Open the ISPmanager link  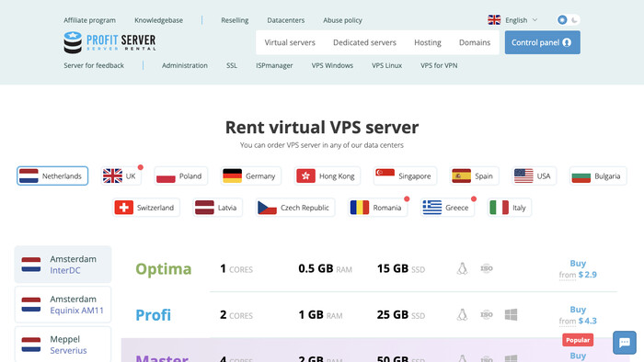(274, 65)
